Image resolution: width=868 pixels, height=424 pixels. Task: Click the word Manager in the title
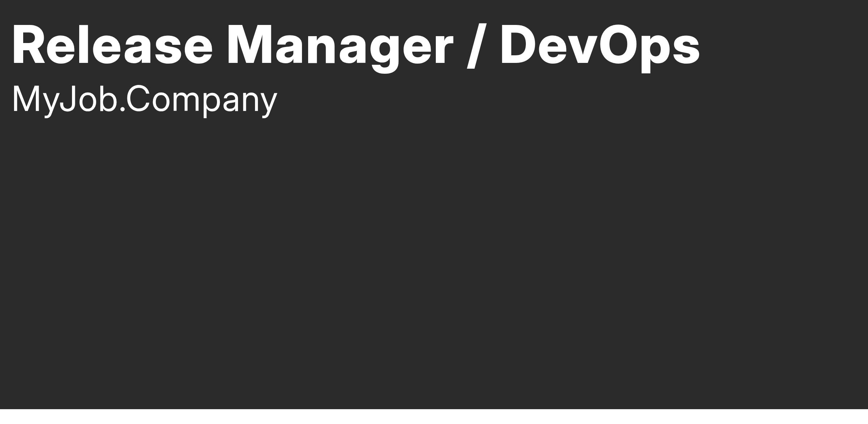point(340,48)
